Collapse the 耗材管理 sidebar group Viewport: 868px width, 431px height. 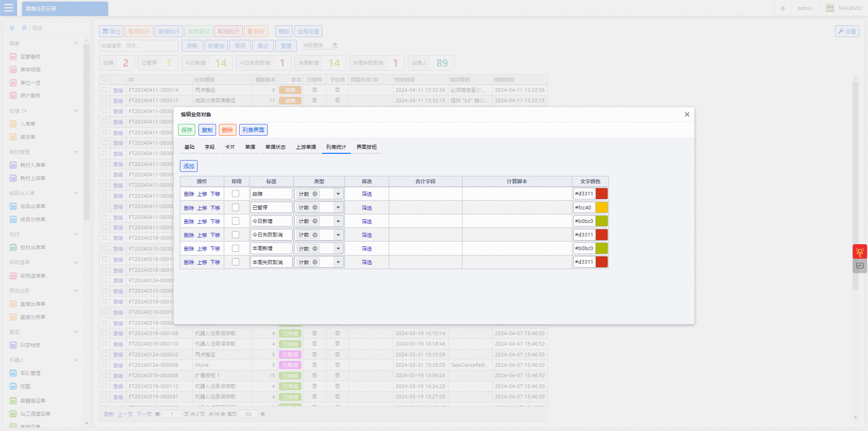coord(76,152)
